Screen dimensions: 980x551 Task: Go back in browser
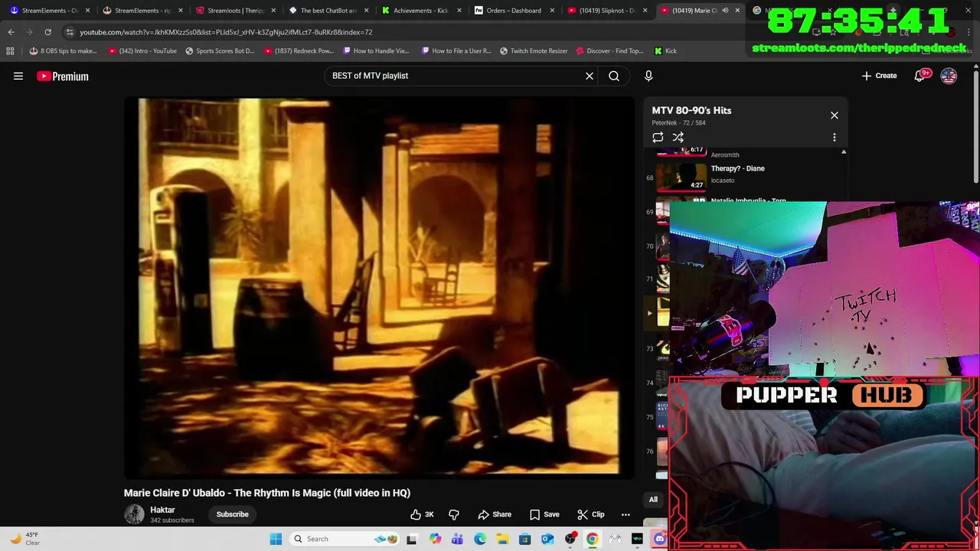(11, 32)
